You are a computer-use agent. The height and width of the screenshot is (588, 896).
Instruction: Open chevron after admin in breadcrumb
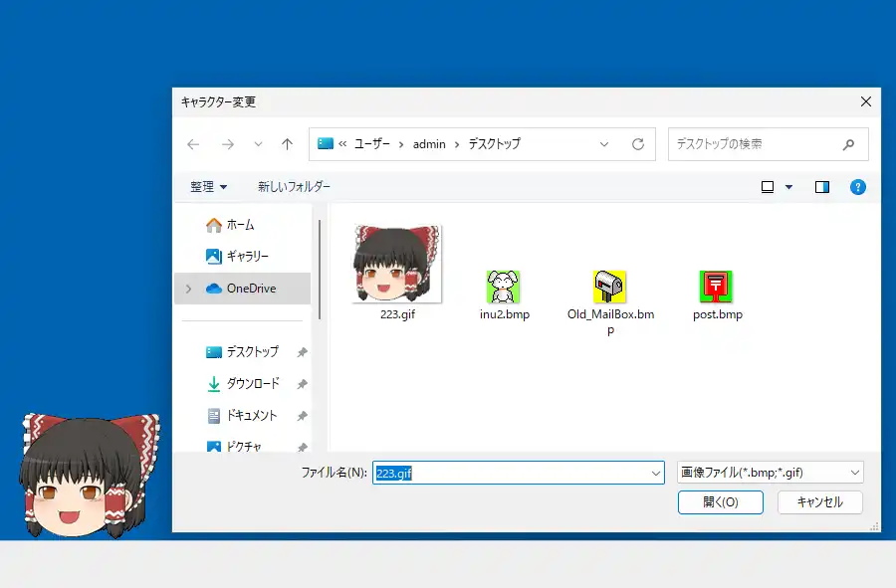tap(457, 145)
